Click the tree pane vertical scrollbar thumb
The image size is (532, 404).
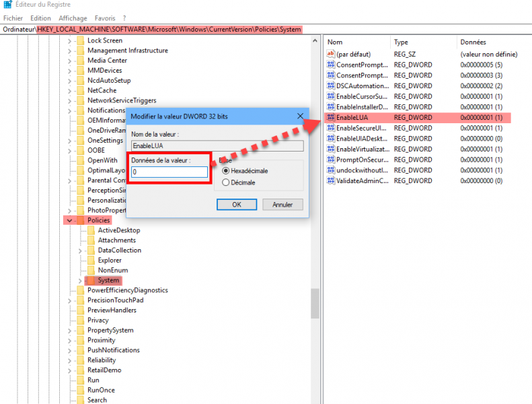(315, 304)
